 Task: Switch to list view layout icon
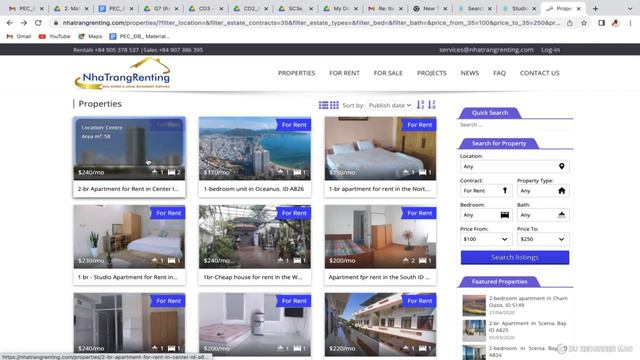point(323,105)
